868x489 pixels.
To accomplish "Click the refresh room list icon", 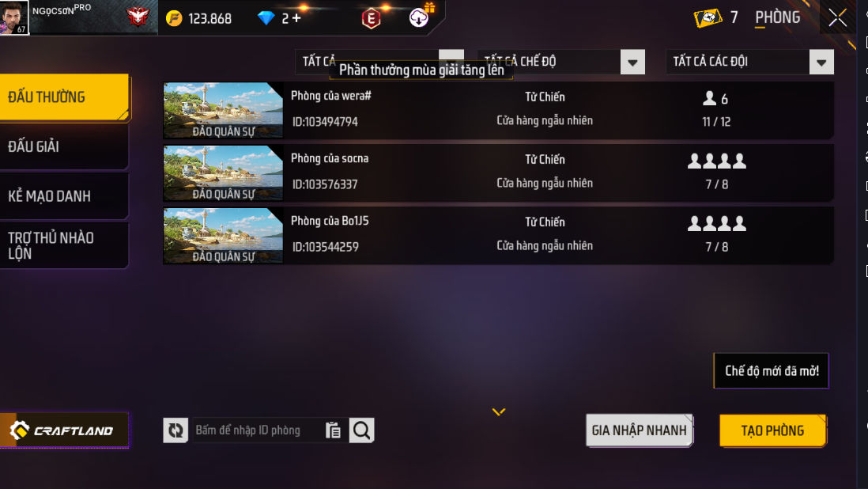I will point(175,430).
